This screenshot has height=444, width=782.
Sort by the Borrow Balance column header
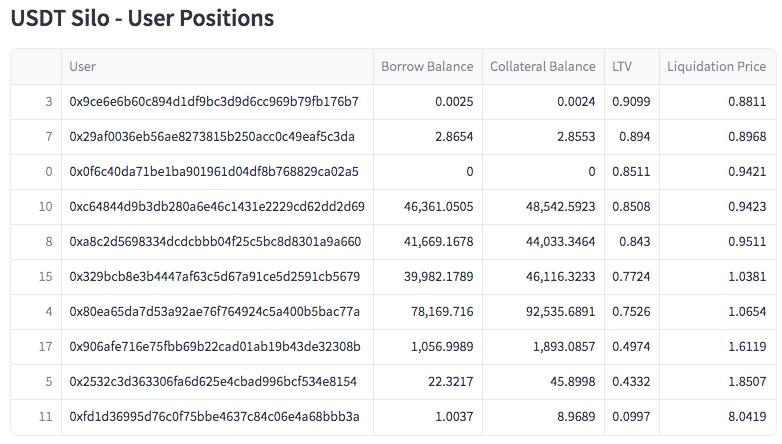coord(427,67)
